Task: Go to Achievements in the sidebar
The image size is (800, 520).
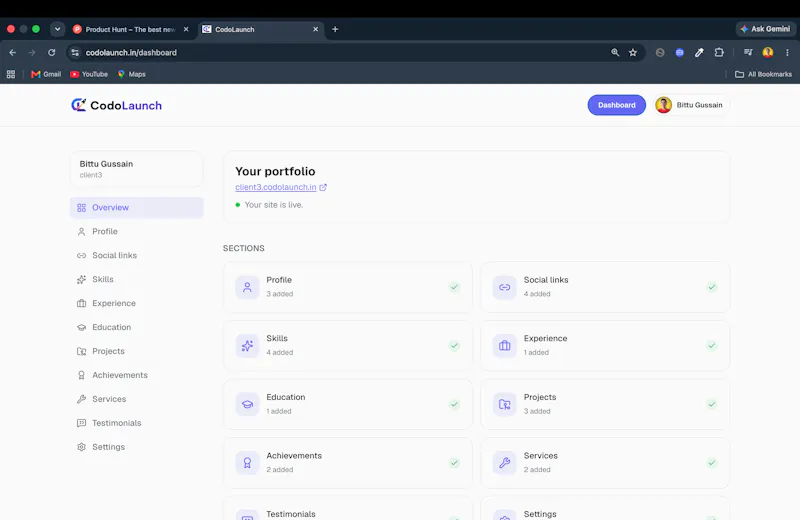Action: point(136,376)
